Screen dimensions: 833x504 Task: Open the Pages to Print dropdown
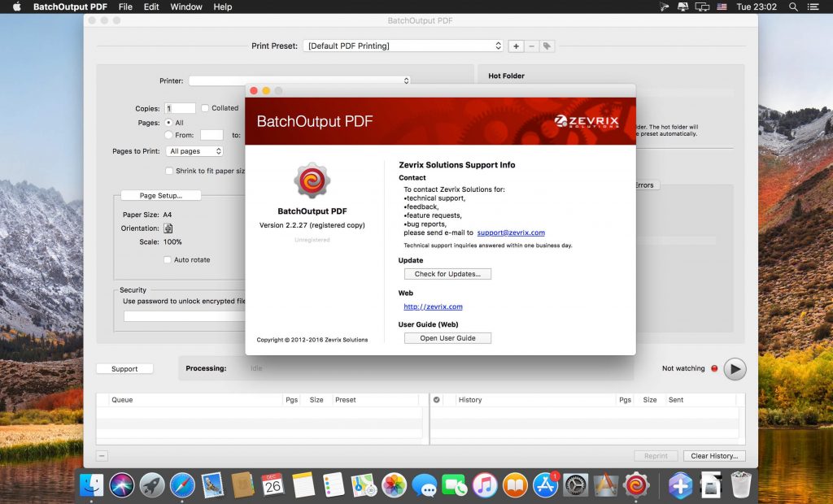point(194,151)
